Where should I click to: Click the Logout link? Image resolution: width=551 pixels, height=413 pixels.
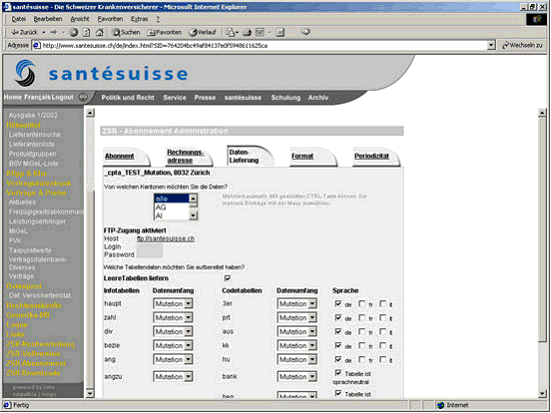pos(63,97)
